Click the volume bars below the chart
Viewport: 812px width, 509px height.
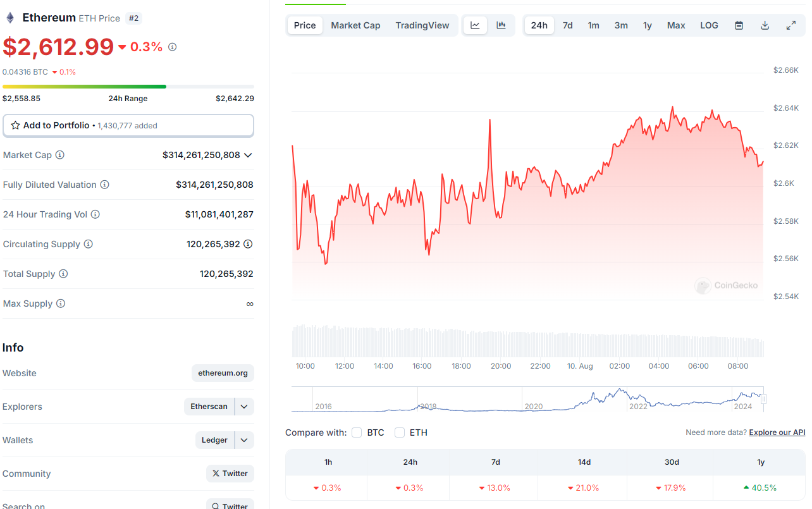(x=527, y=341)
